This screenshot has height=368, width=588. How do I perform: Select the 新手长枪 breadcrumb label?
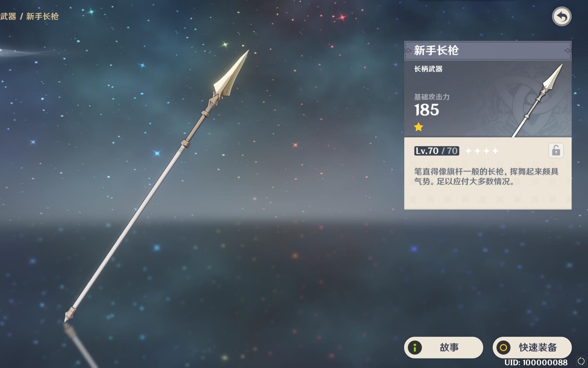43,16
